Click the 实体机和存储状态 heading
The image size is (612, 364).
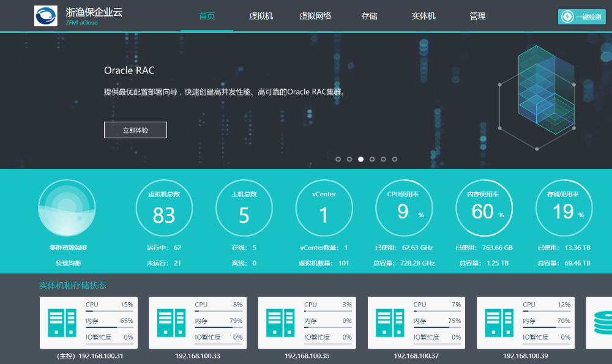pyautogui.click(x=73, y=286)
